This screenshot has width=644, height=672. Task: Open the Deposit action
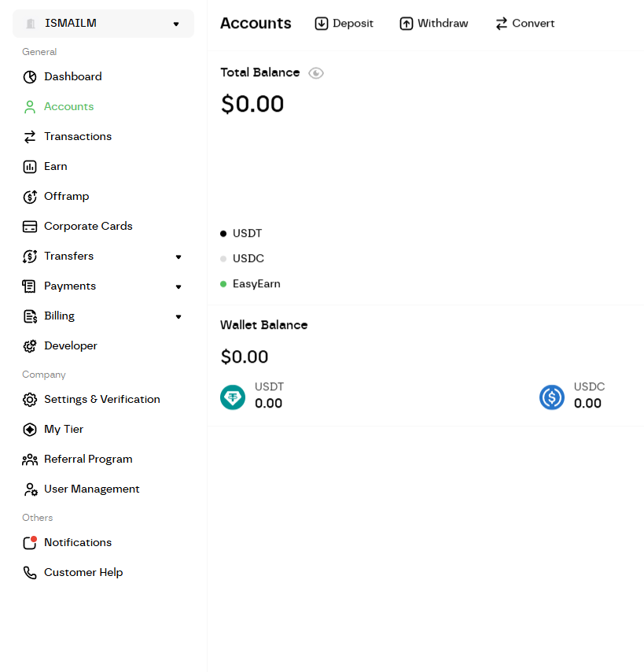pos(344,24)
